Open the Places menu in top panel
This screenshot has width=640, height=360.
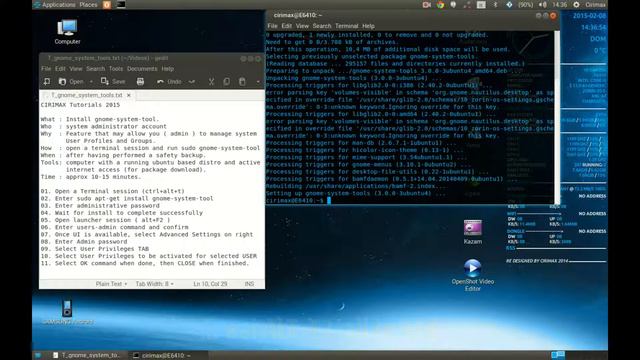pos(88,4)
